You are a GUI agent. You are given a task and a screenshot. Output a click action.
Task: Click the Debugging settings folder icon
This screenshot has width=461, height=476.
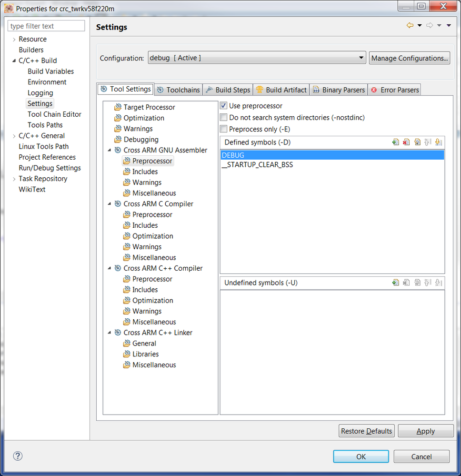pos(118,139)
